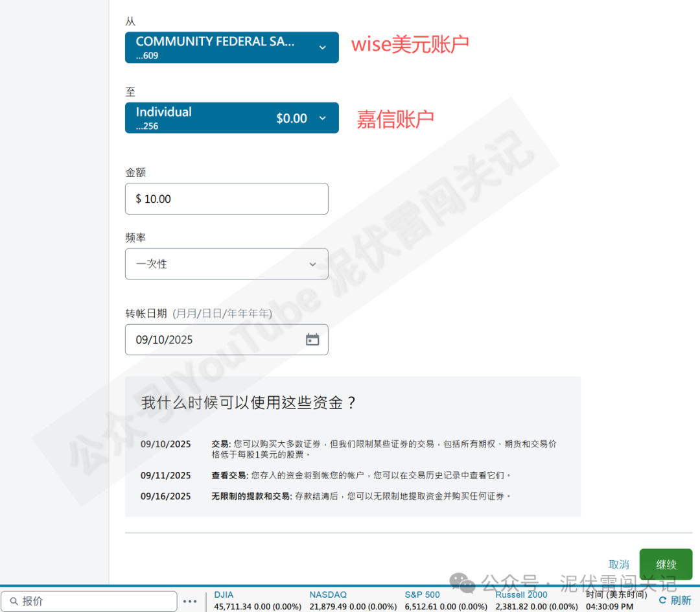Click the 刷新 refresh icon
The height and width of the screenshot is (612, 700).
[x=662, y=600]
